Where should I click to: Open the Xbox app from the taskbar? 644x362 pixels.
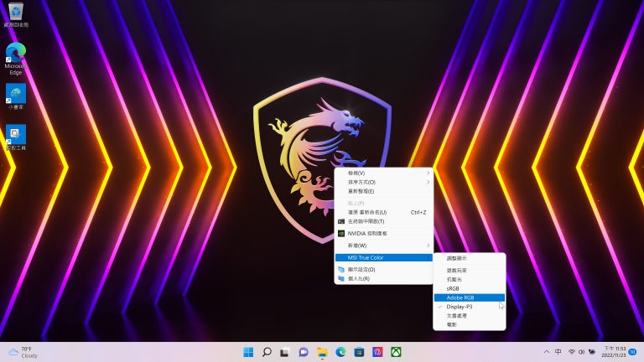pyautogui.click(x=396, y=352)
